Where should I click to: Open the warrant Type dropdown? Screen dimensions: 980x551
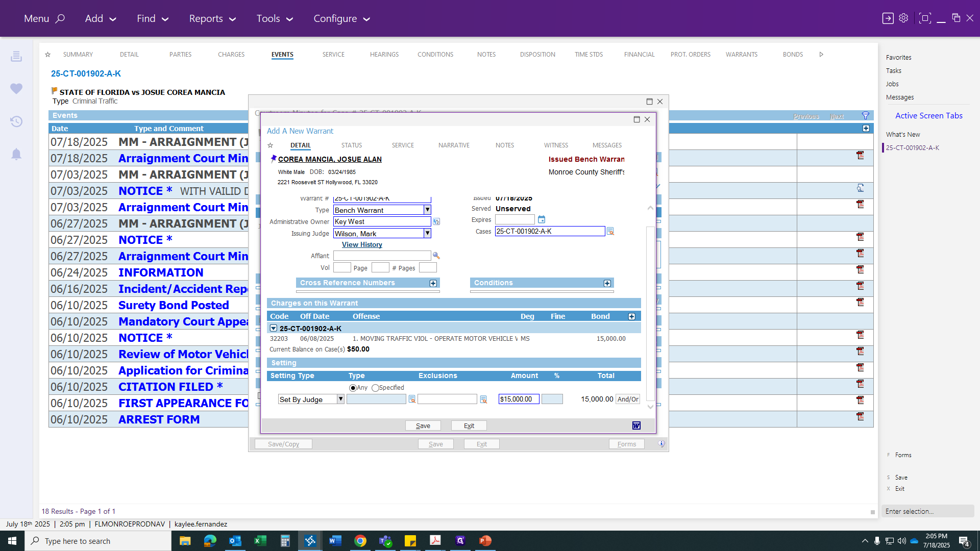(427, 210)
